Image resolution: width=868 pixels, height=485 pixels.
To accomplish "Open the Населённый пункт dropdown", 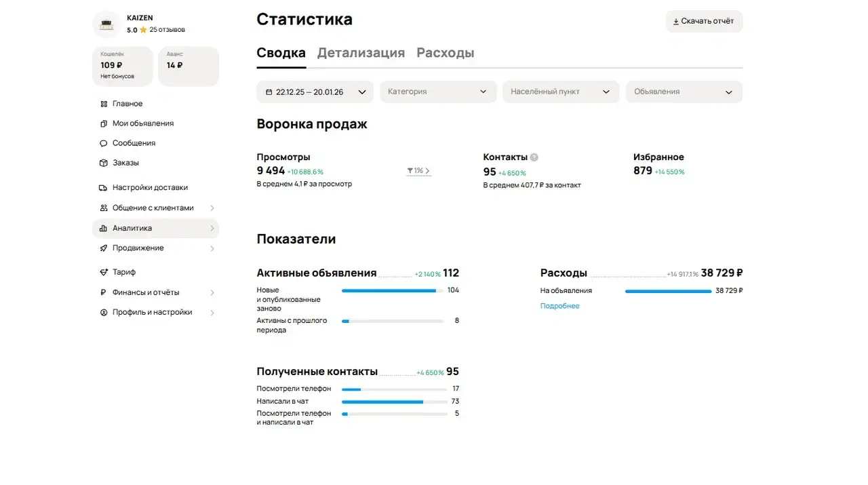I will (x=561, y=92).
